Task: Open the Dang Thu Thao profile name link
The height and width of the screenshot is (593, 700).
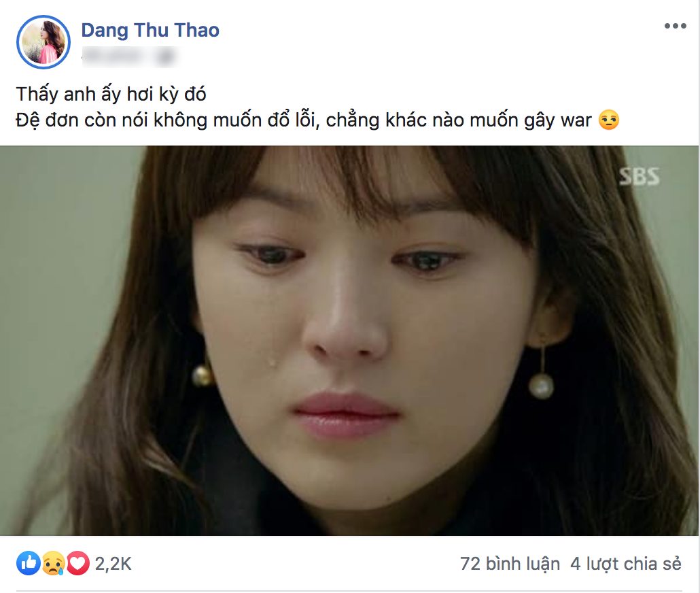Action: [x=150, y=30]
